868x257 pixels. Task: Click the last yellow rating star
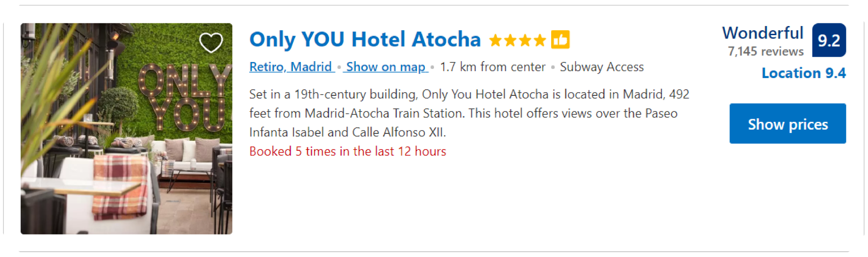539,41
